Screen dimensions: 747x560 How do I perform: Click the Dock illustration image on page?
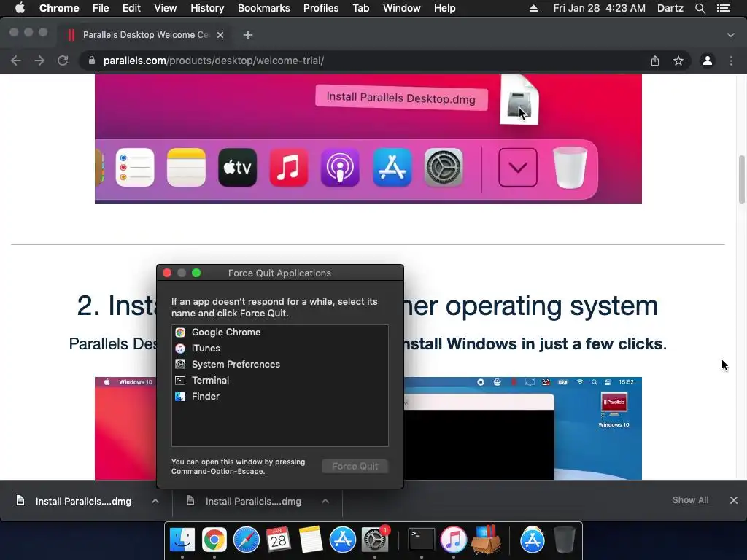pos(368,139)
